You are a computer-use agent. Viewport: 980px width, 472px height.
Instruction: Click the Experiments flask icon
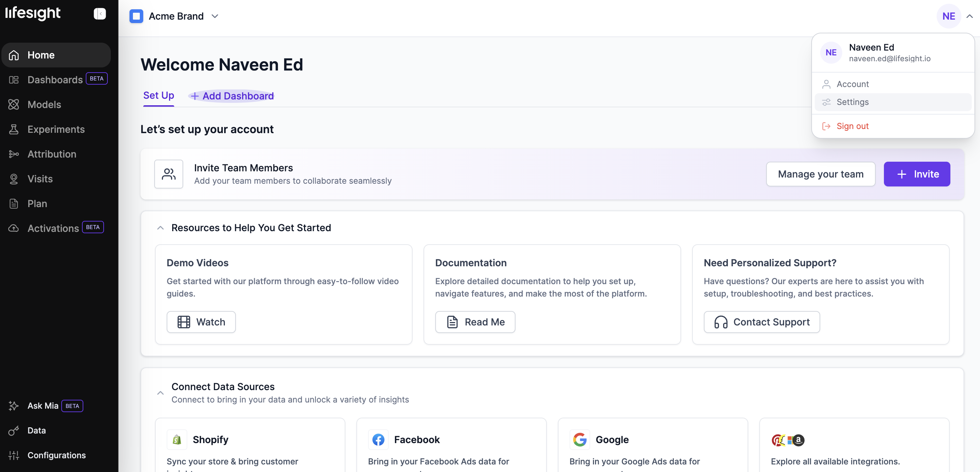[x=14, y=129]
